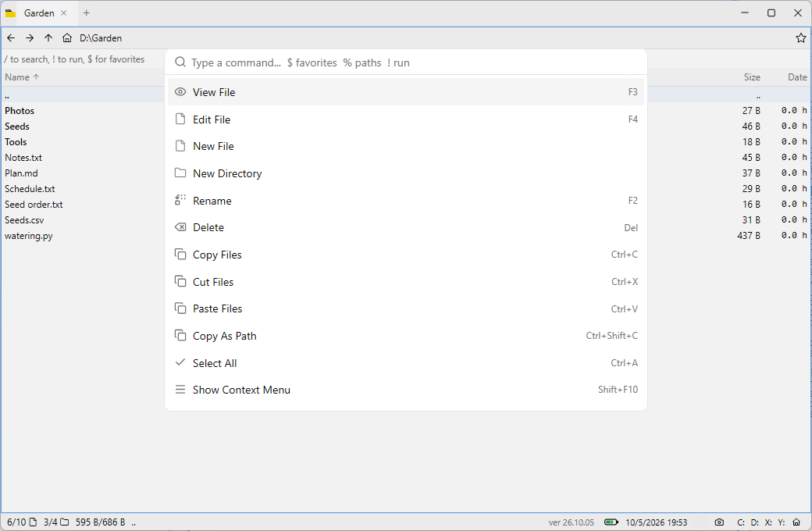Click the page icon next to Edit File

pyautogui.click(x=180, y=119)
